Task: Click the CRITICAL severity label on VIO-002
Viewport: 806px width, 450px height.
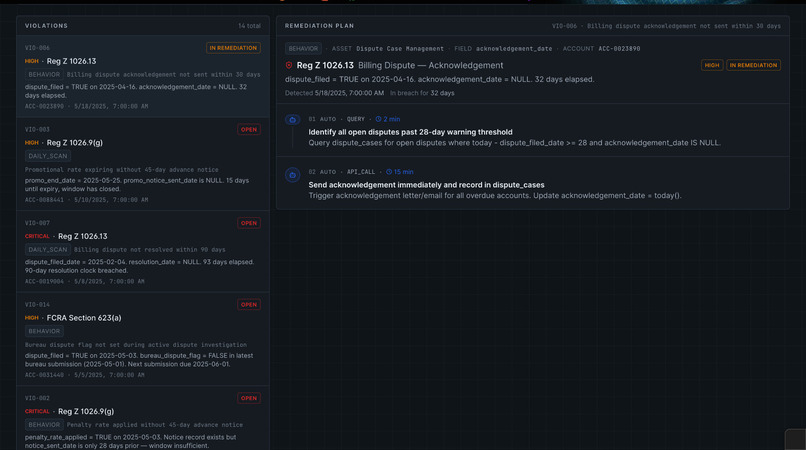Action: (37, 411)
